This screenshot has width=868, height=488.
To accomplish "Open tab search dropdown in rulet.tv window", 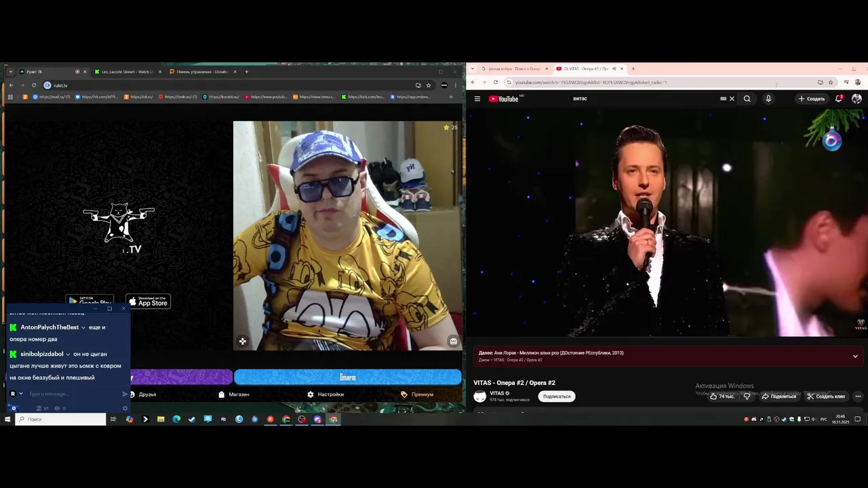I will click(10, 72).
